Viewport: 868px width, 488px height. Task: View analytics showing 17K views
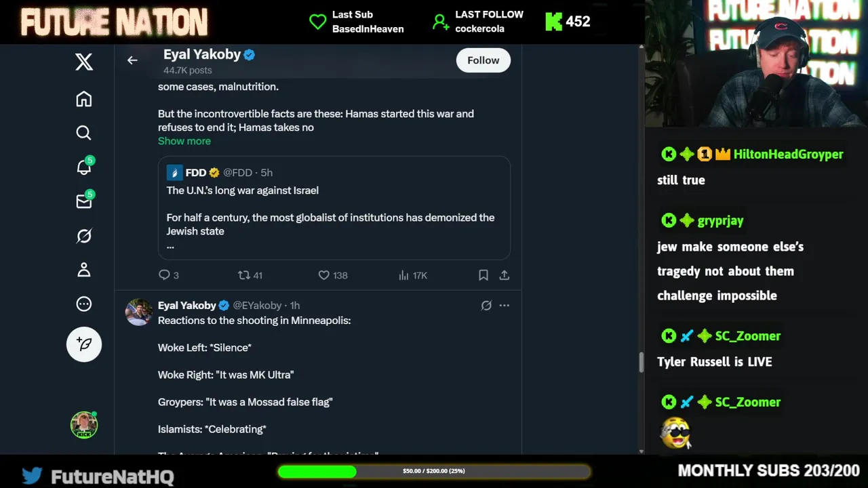pos(413,275)
